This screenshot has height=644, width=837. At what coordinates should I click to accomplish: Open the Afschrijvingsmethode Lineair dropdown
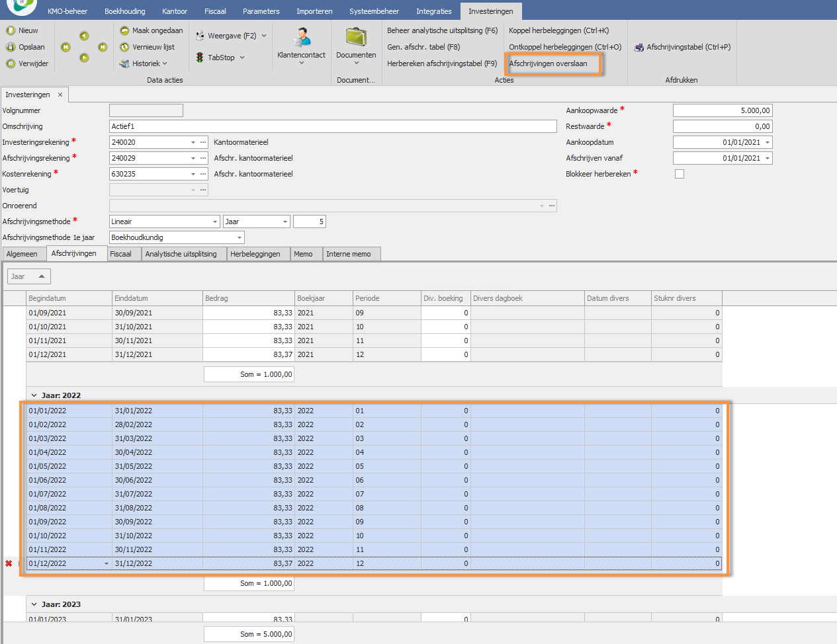pyautogui.click(x=215, y=222)
